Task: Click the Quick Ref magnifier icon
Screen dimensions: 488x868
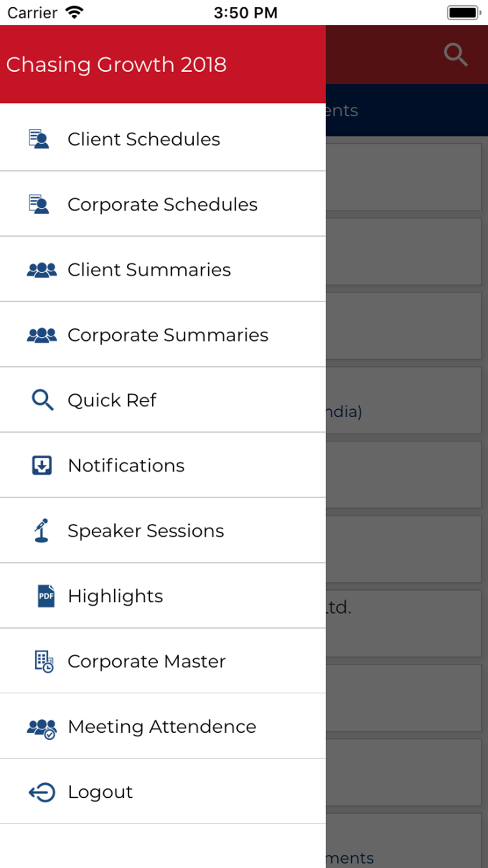Action: click(x=42, y=400)
